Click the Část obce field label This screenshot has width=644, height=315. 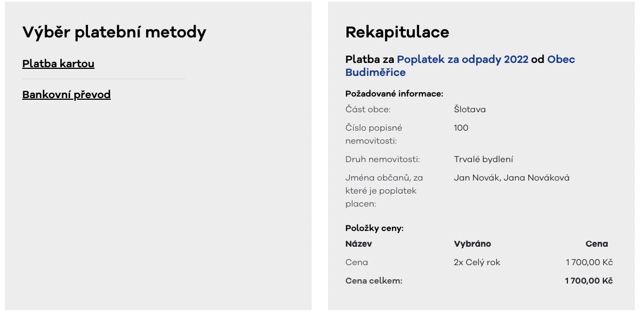click(x=368, y=110)
